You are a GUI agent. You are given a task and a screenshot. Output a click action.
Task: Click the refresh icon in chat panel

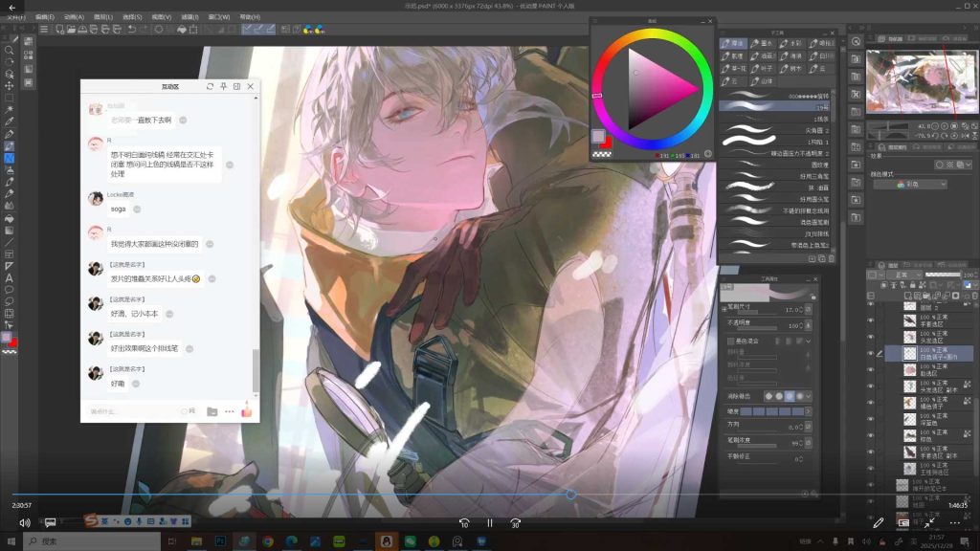210,86
